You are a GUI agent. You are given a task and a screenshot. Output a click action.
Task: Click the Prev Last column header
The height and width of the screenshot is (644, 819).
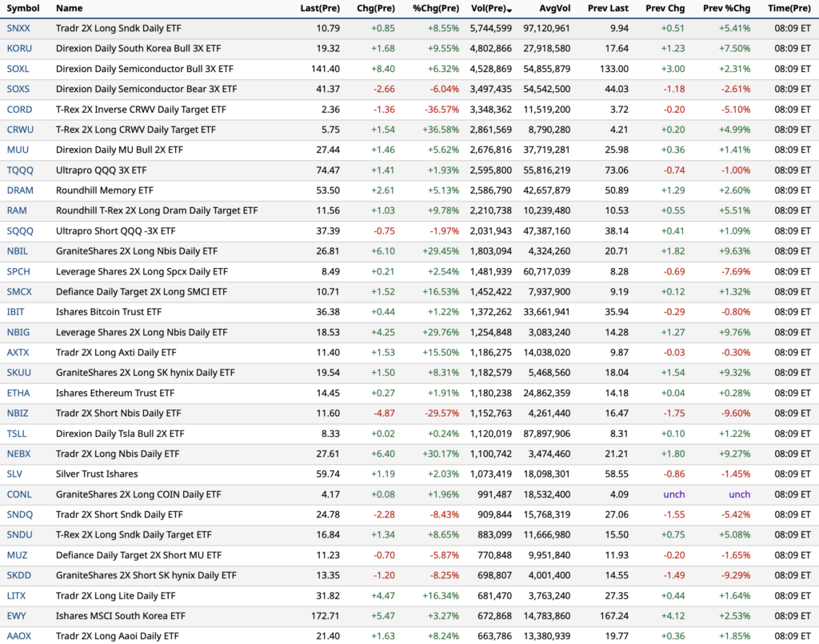tap(608, 8)
